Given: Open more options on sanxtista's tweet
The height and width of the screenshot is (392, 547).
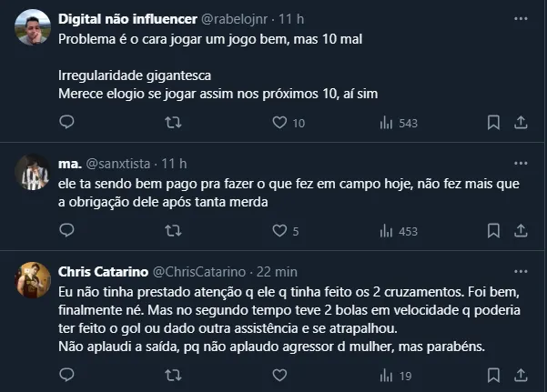Looking at the screenshot, I should tap(522, 164).
